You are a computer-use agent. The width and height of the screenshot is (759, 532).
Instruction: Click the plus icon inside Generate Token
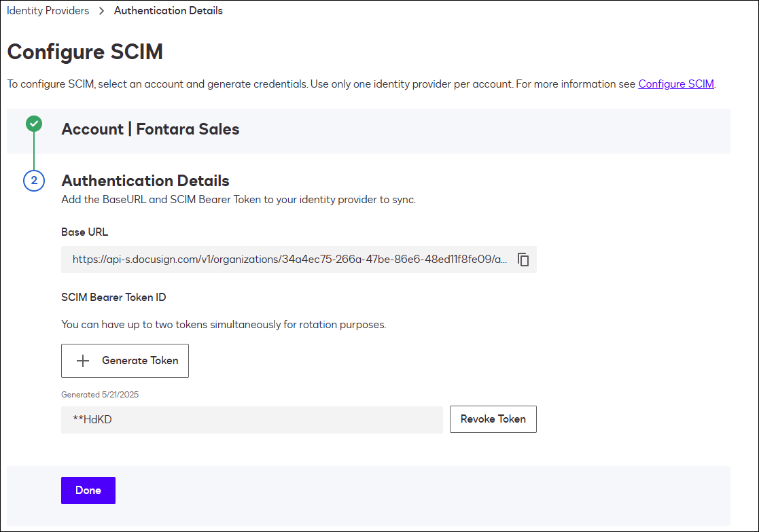click(x=83, y=361)
